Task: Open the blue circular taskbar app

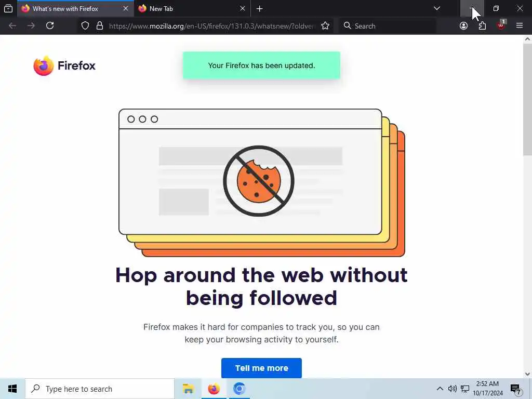Action: tap(239, 389)
